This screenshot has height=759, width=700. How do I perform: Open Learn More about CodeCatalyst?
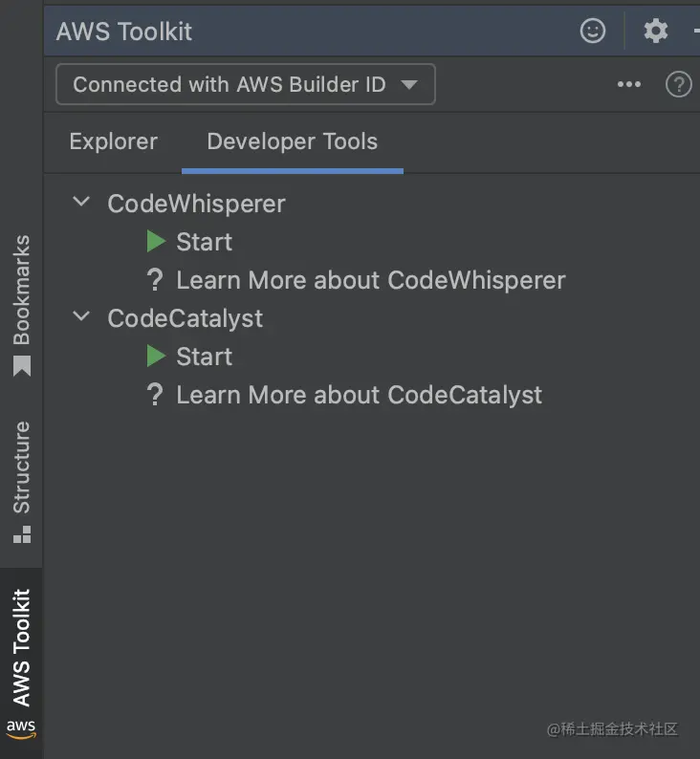click(x=360, y=396)
